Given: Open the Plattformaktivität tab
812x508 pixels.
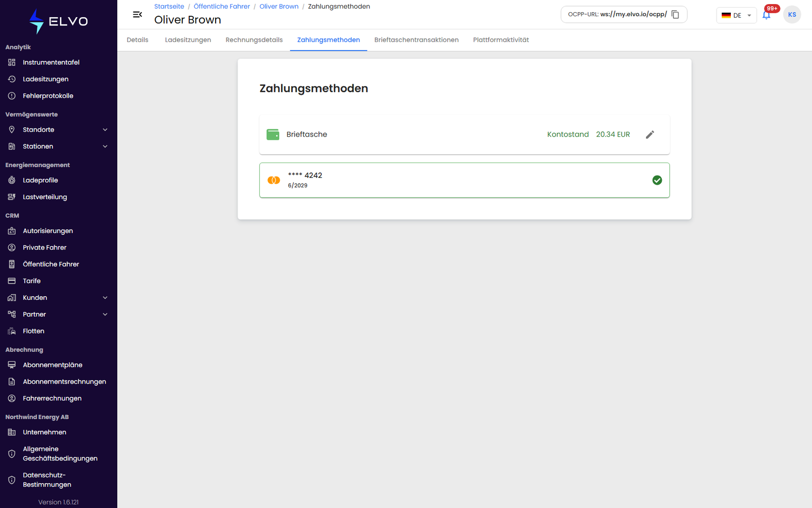Looking at the screenshot, I should coord(501,40).
